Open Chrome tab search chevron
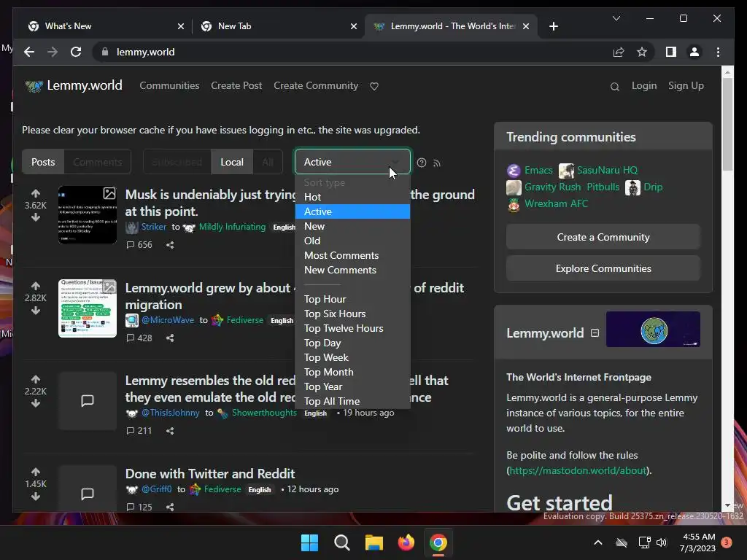747x560 pixels. click(616, 18)
